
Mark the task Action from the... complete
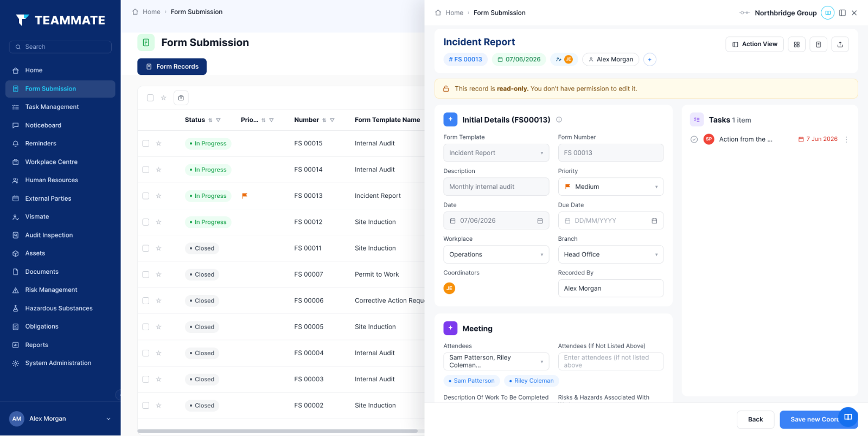694,139
